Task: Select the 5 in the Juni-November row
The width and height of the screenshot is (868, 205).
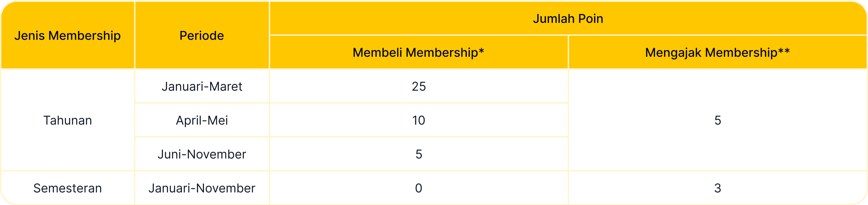Action: [418, 154]
